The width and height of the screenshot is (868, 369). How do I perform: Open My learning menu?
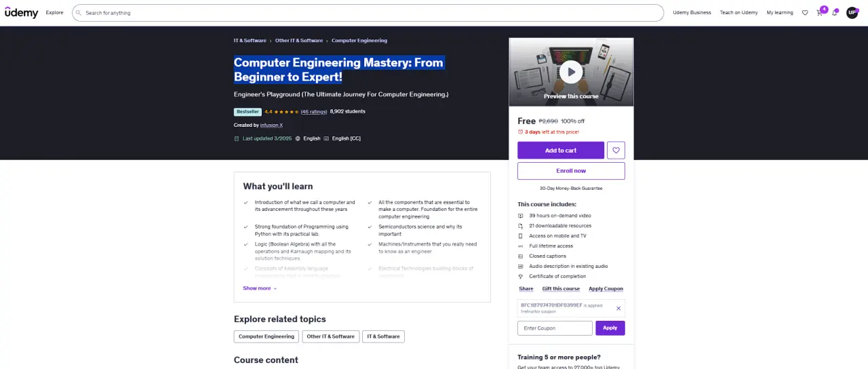780,13
